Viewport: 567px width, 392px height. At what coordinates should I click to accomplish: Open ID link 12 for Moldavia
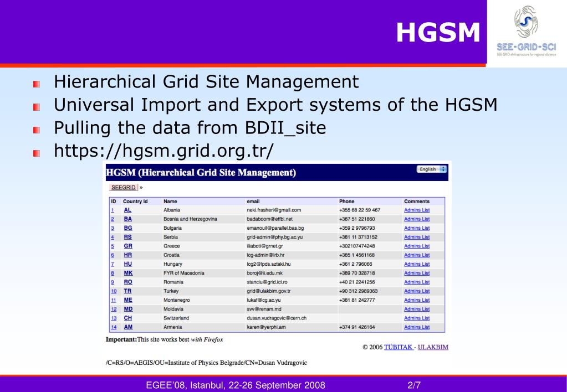[x=114, y=310]
